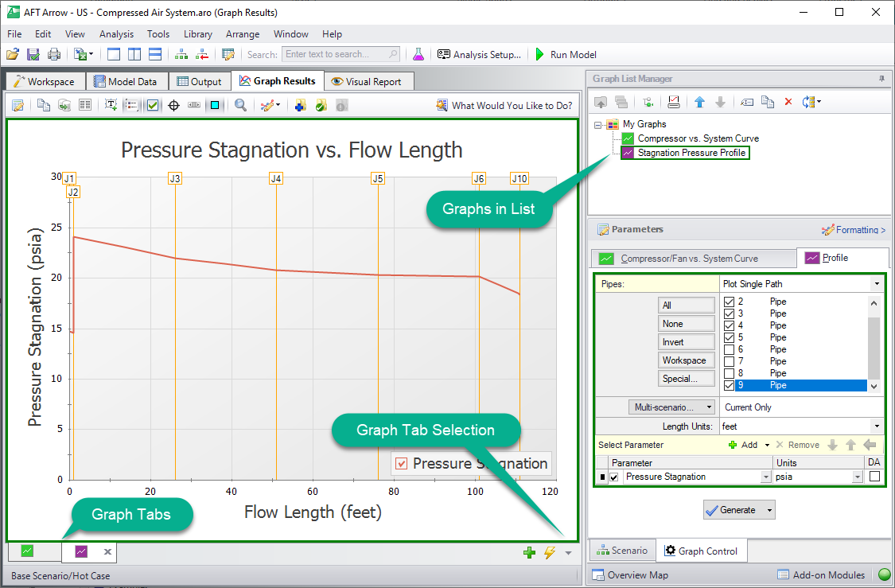This screenshot has width=895, height=588.
Task: Open What Would You Like to Do
Action: (504, 106)
